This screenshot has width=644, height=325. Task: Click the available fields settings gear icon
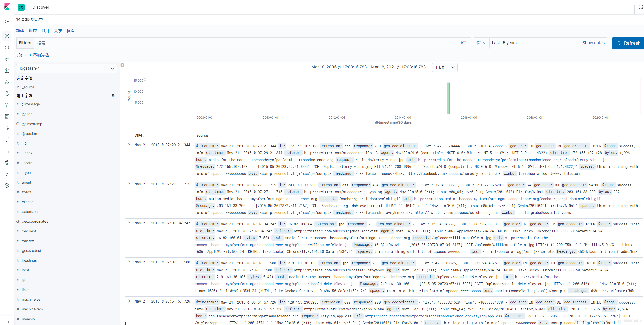(x=113, y=96)
